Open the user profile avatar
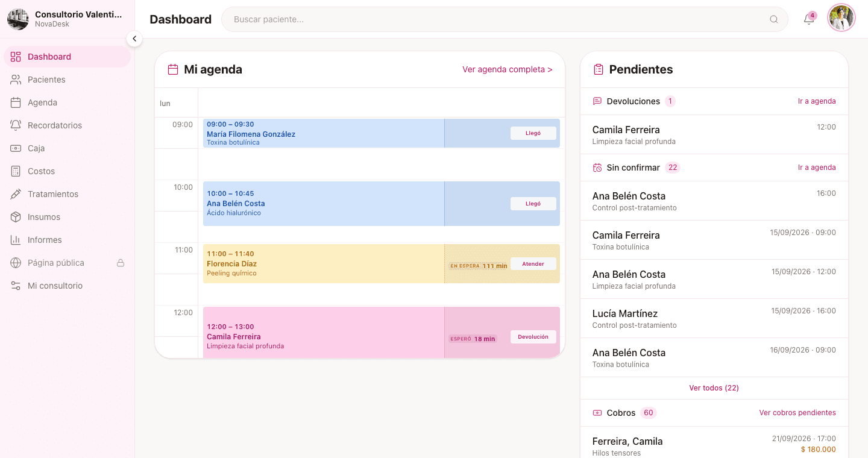This screenshot has height=458, width=868. [841, 18]
